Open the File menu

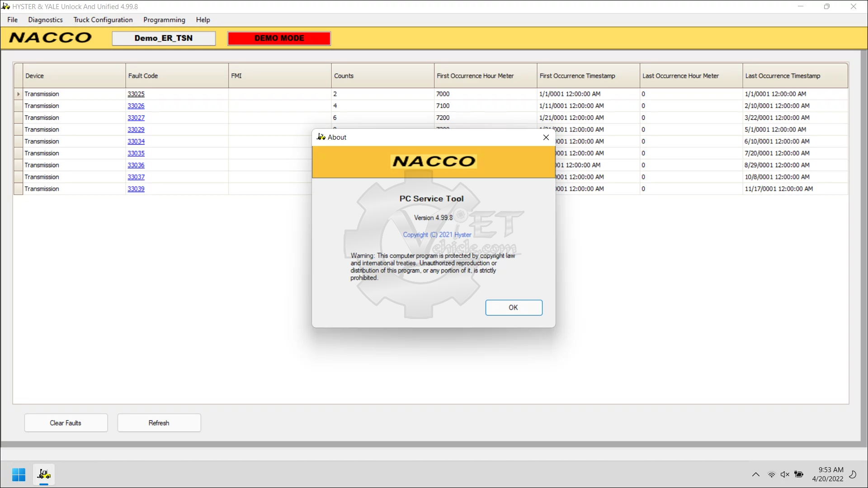click(x=13, y=20)
